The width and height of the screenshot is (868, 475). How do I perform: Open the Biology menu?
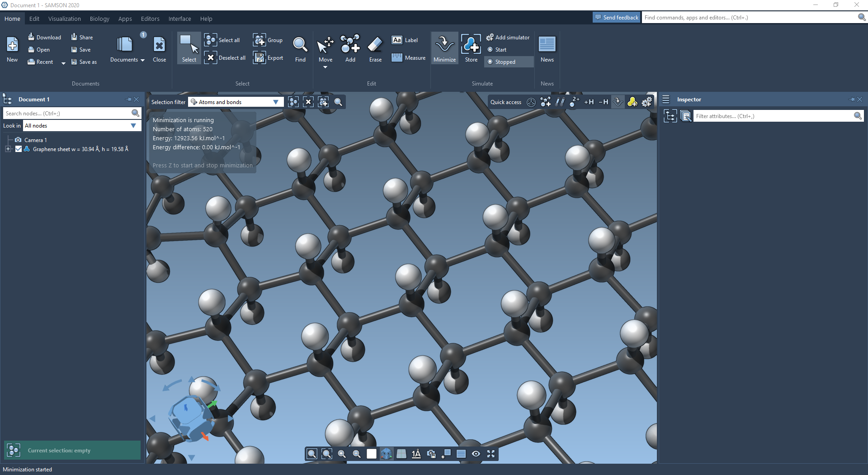tap(99, 19)
